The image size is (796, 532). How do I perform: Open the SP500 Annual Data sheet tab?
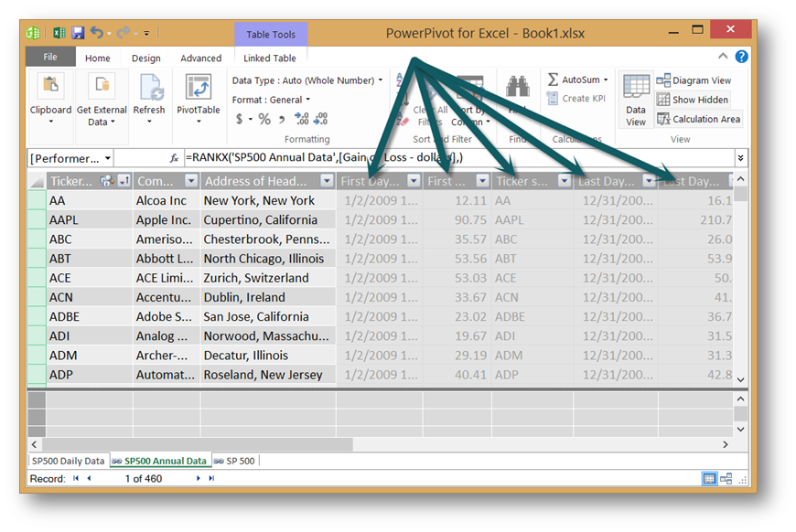tap(160, 461)
